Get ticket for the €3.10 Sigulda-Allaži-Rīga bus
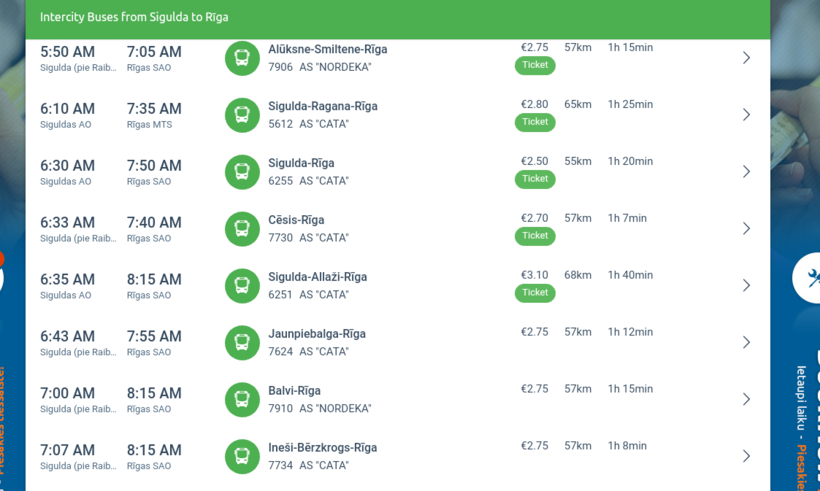 [535, 293]
